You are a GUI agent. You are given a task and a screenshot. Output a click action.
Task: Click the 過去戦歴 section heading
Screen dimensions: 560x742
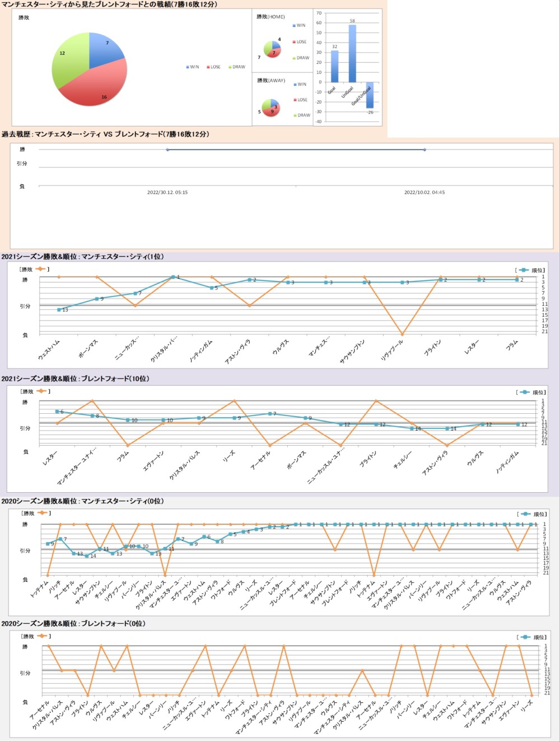[x=106, y=134]
